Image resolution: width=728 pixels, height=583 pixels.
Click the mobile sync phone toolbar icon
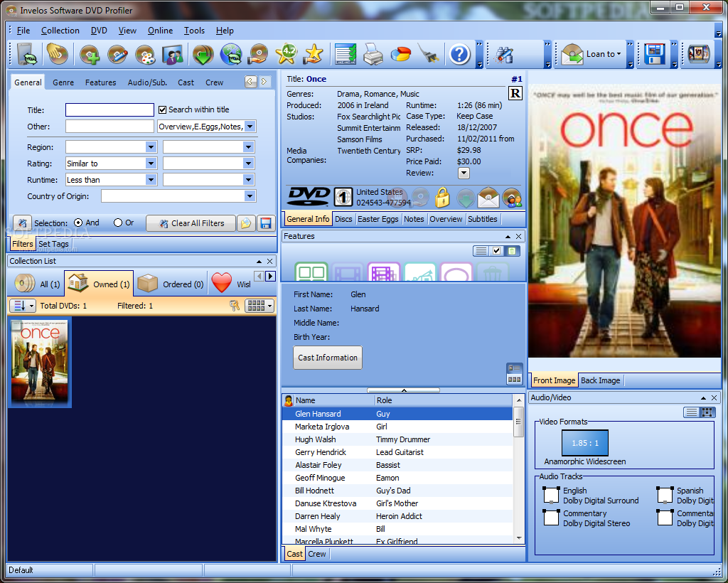(26, 53)
